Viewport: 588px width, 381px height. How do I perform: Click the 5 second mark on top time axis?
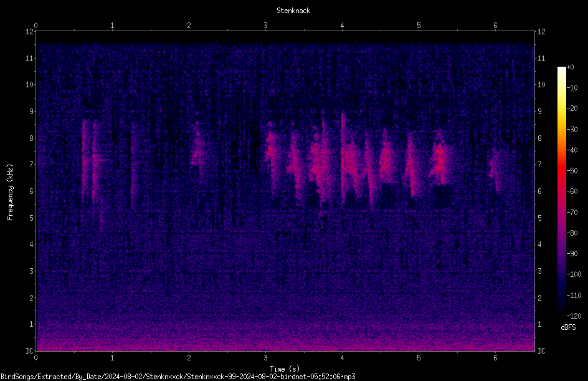tap(419, 26)
